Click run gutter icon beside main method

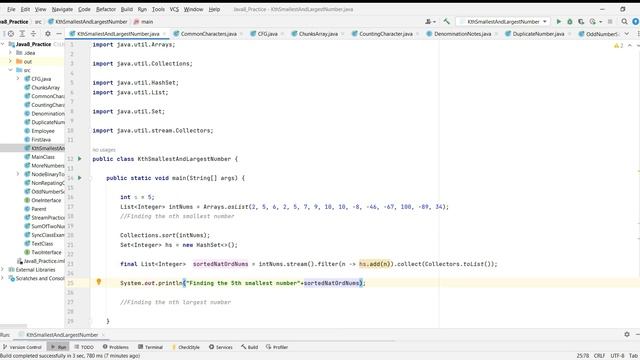point(80,178)
